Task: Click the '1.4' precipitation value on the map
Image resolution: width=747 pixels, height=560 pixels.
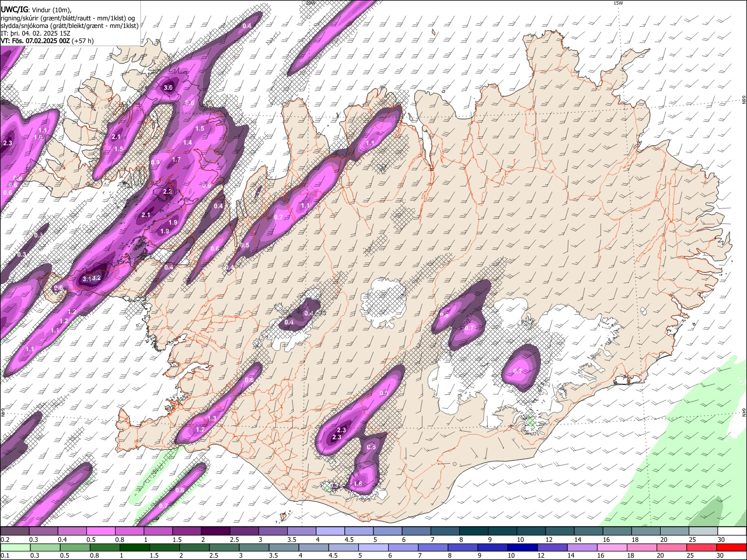Action: [187, 142]
